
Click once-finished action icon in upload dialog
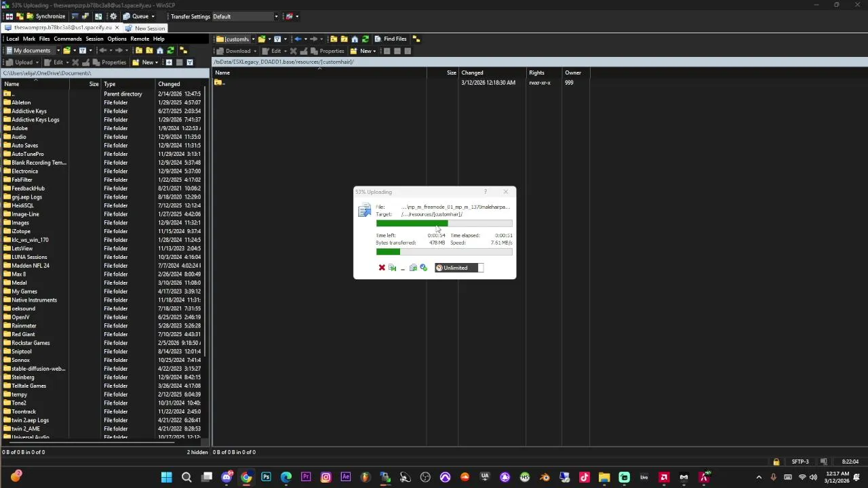[424, 268]
